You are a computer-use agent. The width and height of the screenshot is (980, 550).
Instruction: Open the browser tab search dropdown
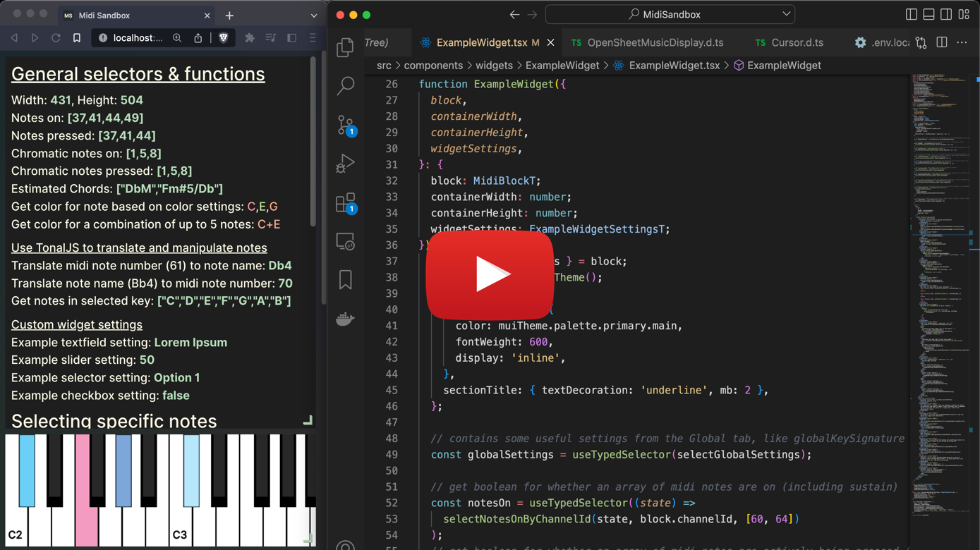(314, 15)
